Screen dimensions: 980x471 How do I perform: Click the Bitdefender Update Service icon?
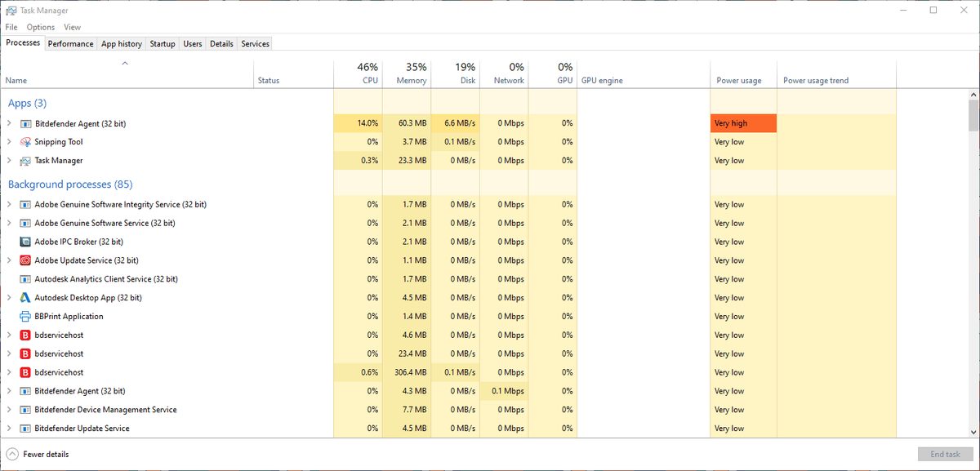[25, 429]
